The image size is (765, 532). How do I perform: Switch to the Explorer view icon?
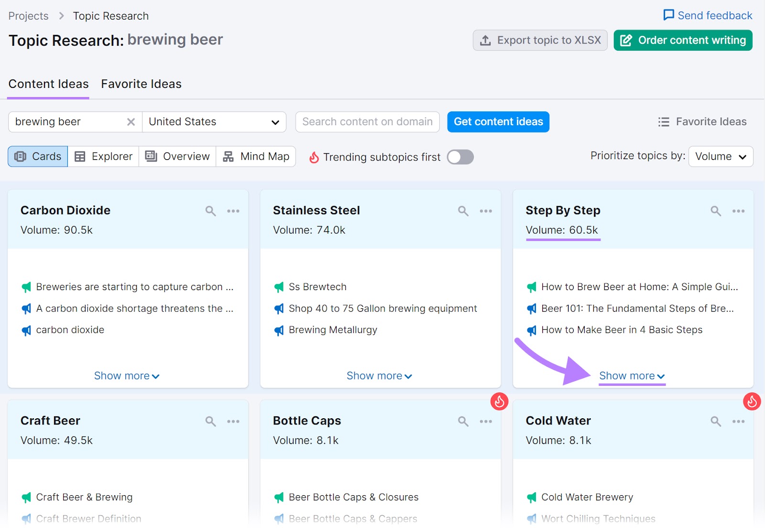pyautogui.click(x=79, y=156)
